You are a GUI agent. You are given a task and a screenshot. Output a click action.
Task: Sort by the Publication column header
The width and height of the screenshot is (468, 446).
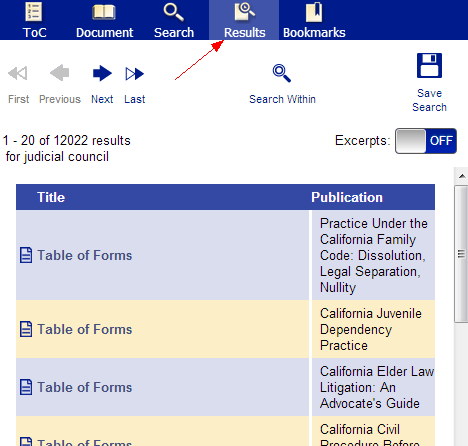point(347,197)
